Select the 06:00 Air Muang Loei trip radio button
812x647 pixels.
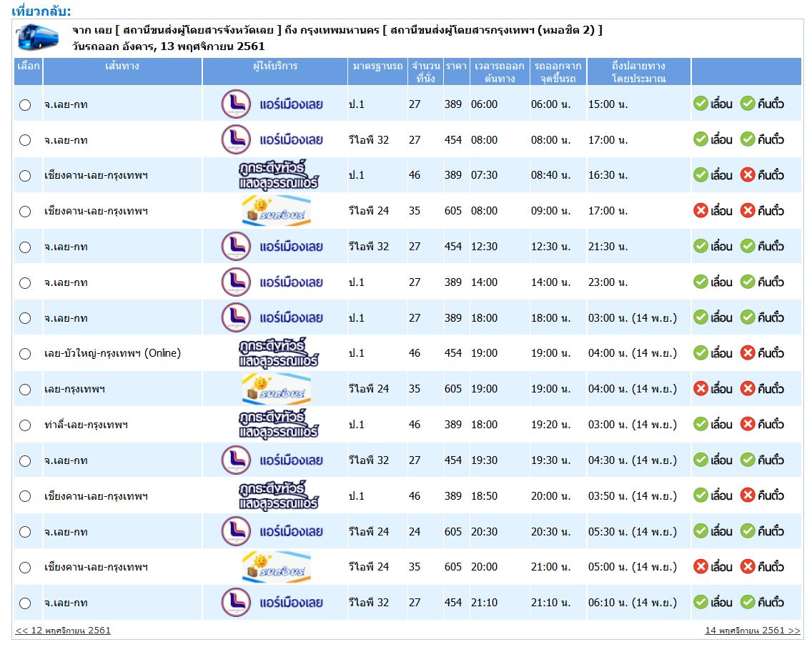tap(25, 104)
